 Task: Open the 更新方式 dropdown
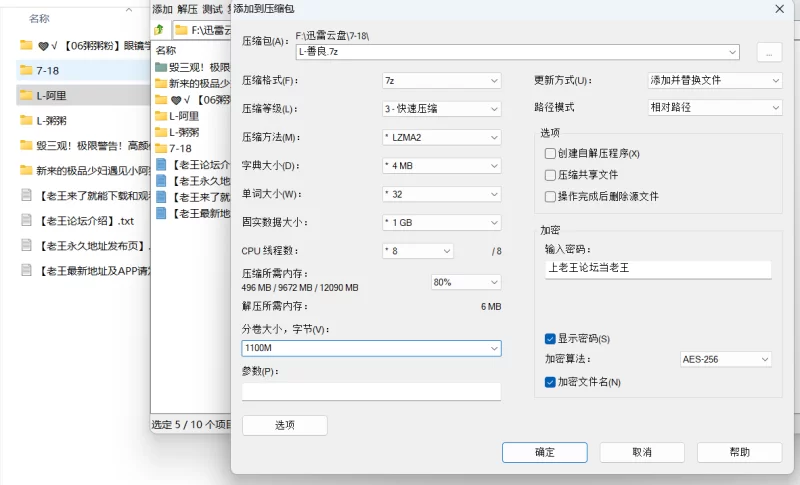(715, 81)
